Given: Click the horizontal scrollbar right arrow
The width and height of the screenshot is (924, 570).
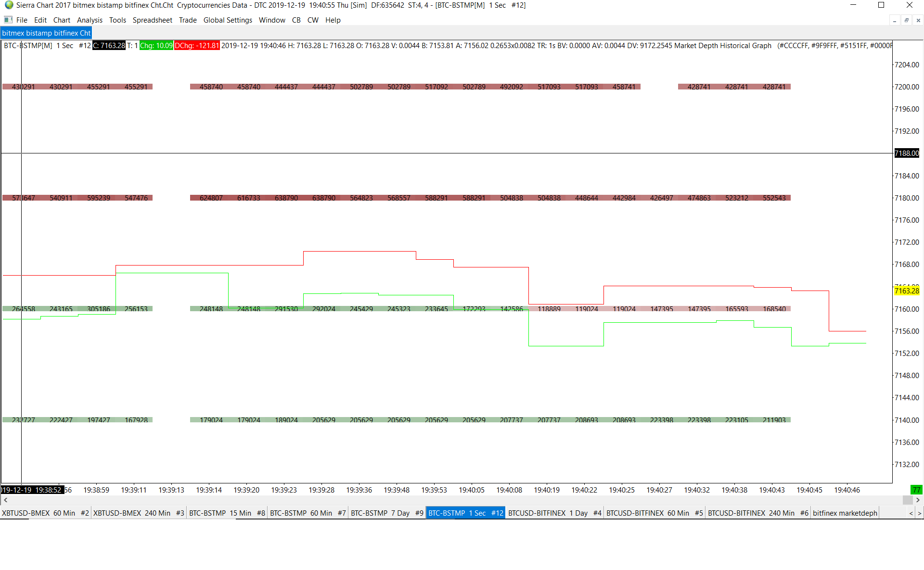Looking at the screenshot, I should (918, 500).
